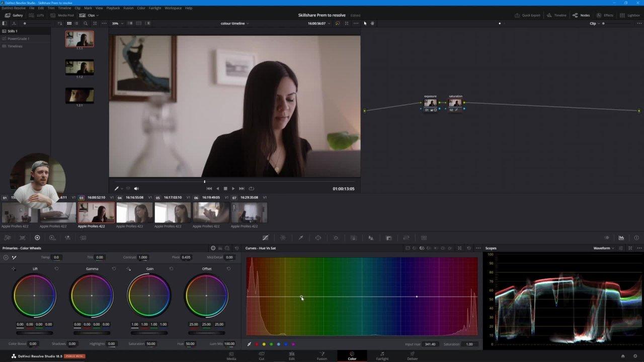Open the Tracker palette
The height and width of the screenshot is (362, 644).
tap(336, 237)
